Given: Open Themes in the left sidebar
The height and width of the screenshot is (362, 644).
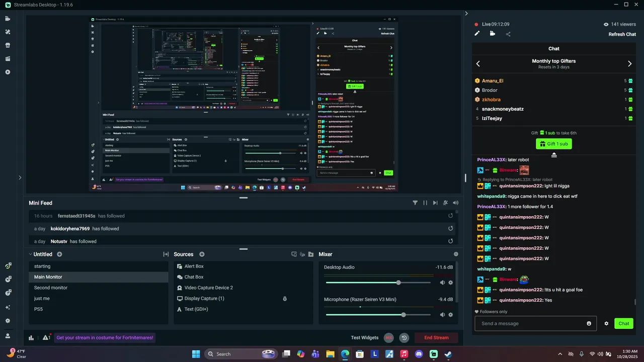Looking at the screenshot, I should coord(8,32).
